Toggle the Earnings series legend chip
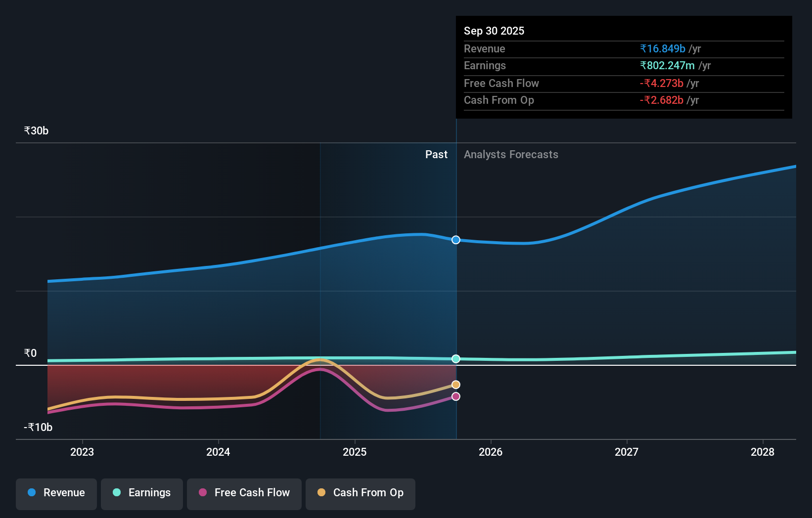812x518 pixels. pos(141,494)
